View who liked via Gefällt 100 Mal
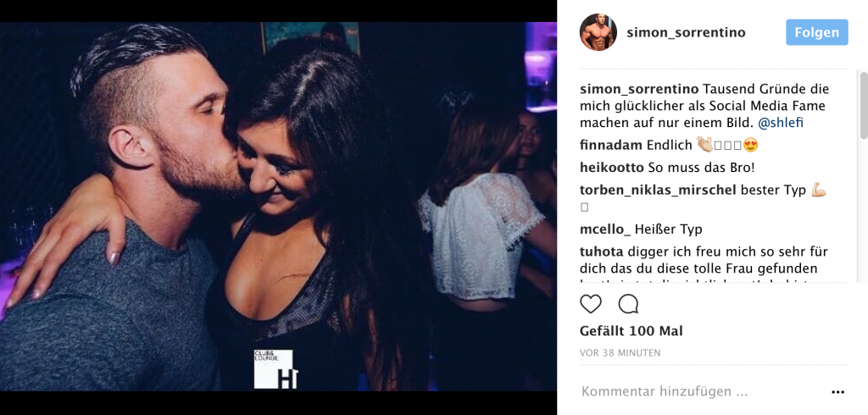This screenshot has height=415, width=868. pyautogui.click(x=631, y=331)
